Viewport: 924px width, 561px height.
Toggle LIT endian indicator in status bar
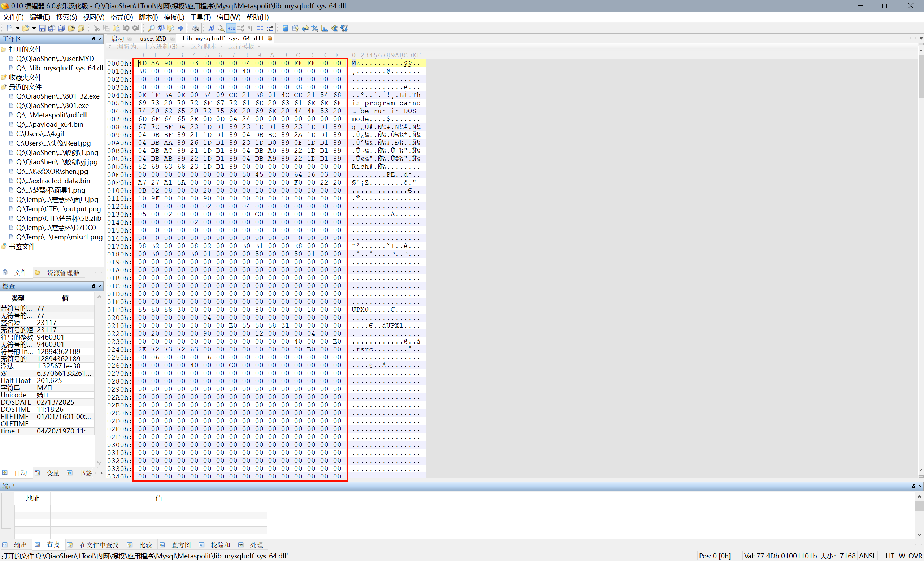[x=889, y=556]
